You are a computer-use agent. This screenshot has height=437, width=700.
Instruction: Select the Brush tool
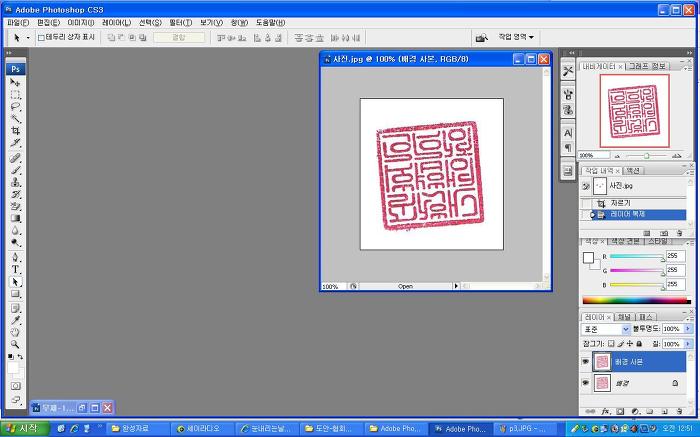pyautogui.click(x=15, y=170)
